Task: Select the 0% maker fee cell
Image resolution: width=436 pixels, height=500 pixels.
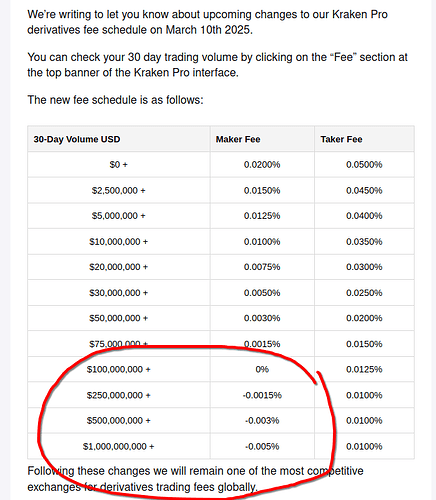Action: pyautogui.click(x=262, y=369)
